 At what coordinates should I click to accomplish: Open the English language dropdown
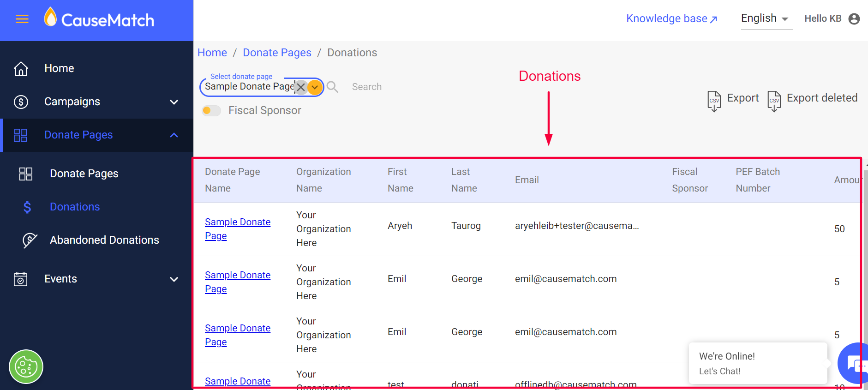pos(766,18)
